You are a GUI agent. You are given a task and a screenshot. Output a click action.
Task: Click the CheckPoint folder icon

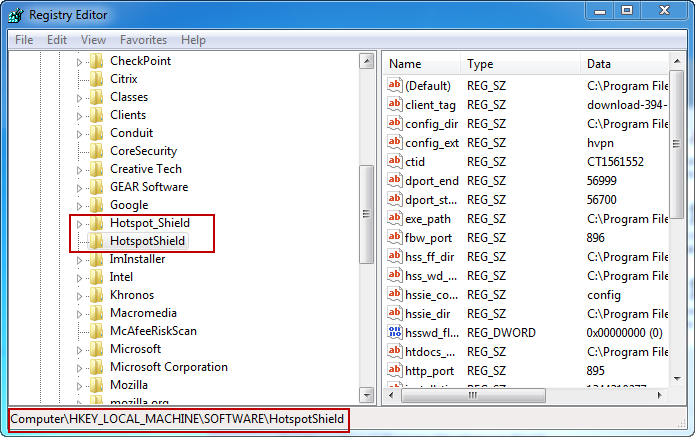point(97,61)
